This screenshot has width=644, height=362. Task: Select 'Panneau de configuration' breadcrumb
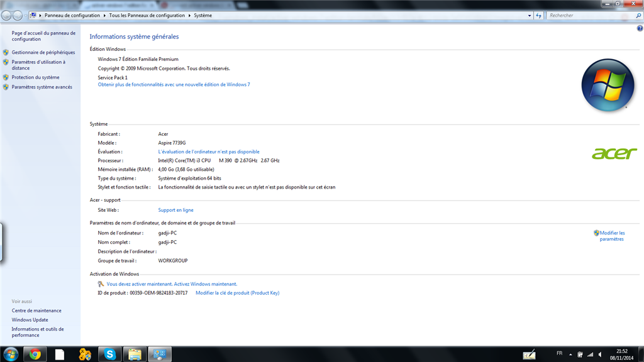(72, 16)
